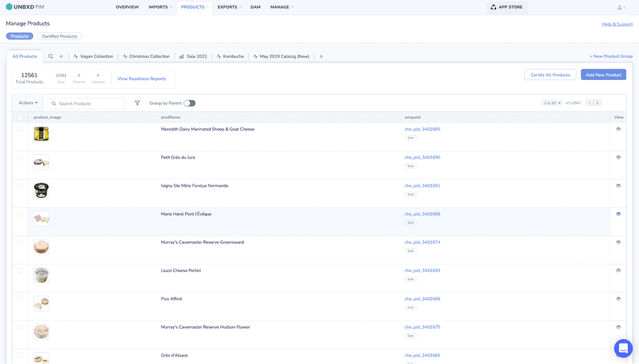The image size is (639, 364).
Task: Click Isigny Ste Mère Fondue Normande thumbnail
Action: (x=41, y=190)
